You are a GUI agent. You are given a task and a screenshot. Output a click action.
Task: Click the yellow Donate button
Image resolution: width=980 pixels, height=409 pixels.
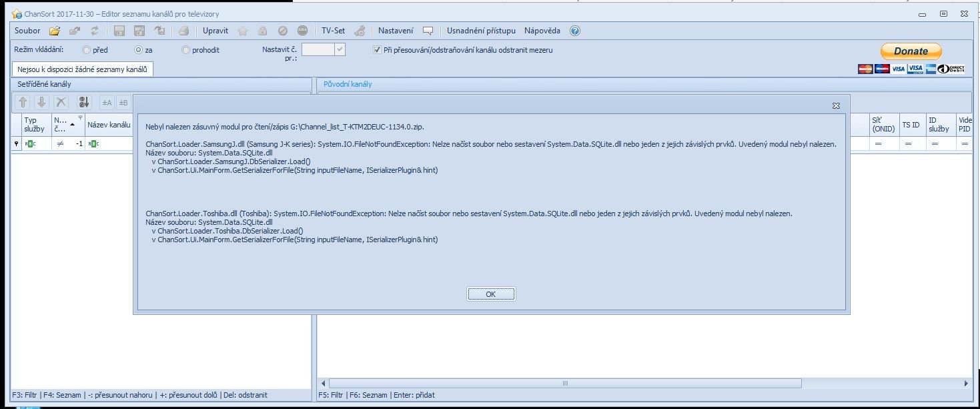(911, 51)
